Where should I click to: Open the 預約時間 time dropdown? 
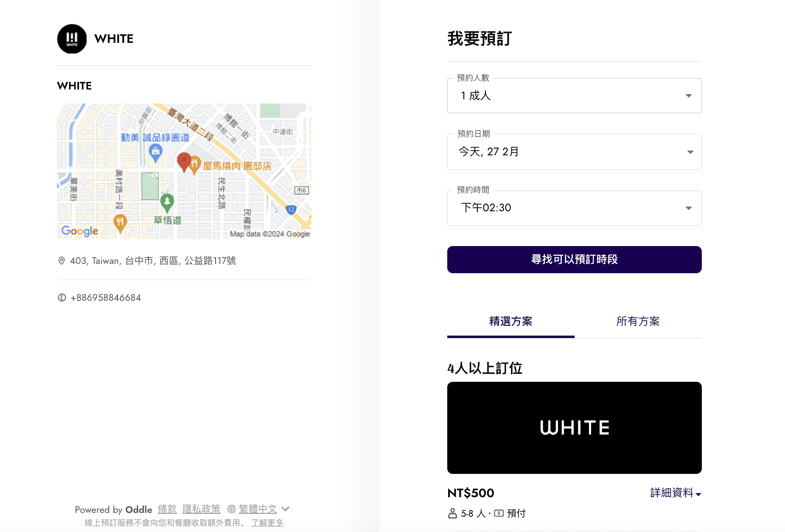574,208
